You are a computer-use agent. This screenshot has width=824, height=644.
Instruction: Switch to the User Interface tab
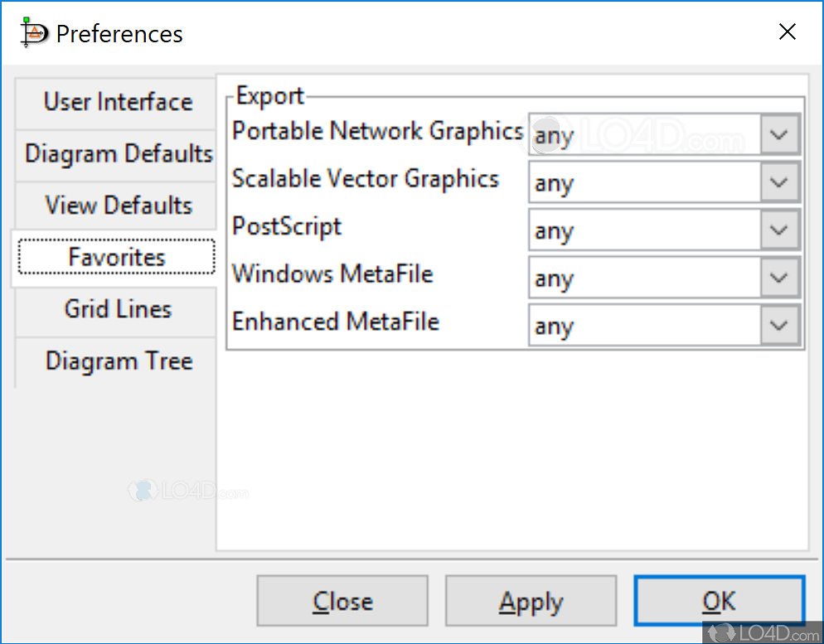[x=118, y=102]
